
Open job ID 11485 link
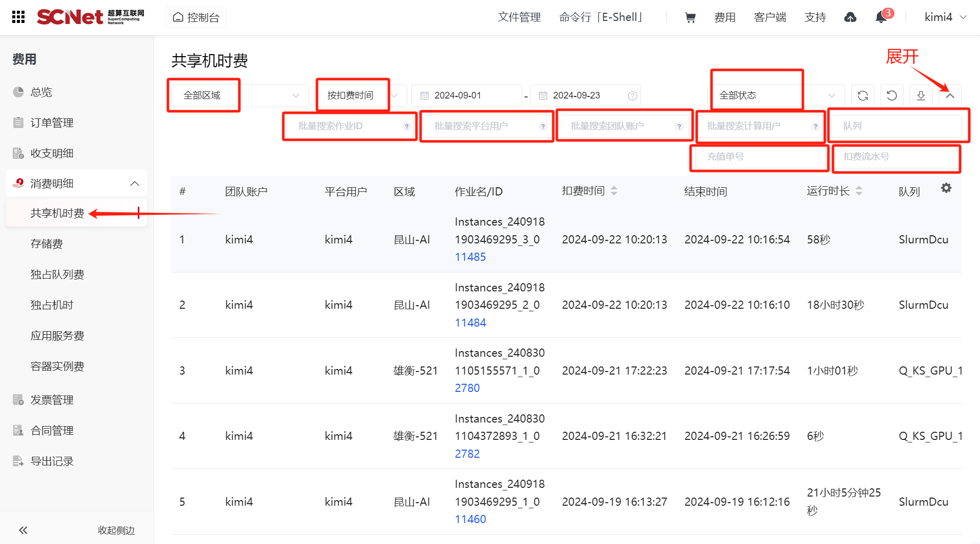coord(470,257)
